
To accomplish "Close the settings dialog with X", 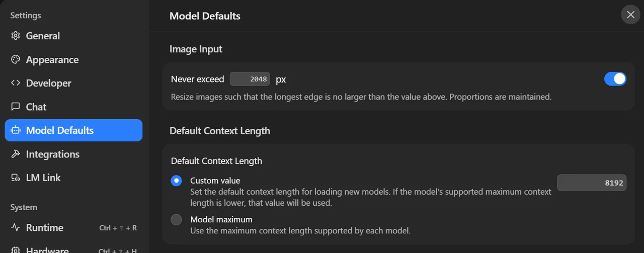I will pyautogui.click(x=630, y=15).
